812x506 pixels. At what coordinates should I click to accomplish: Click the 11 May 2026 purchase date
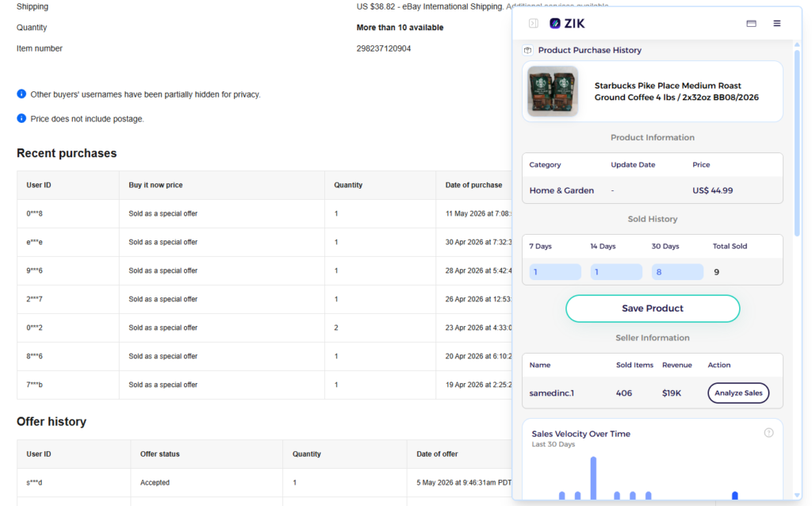coord(478,213)
